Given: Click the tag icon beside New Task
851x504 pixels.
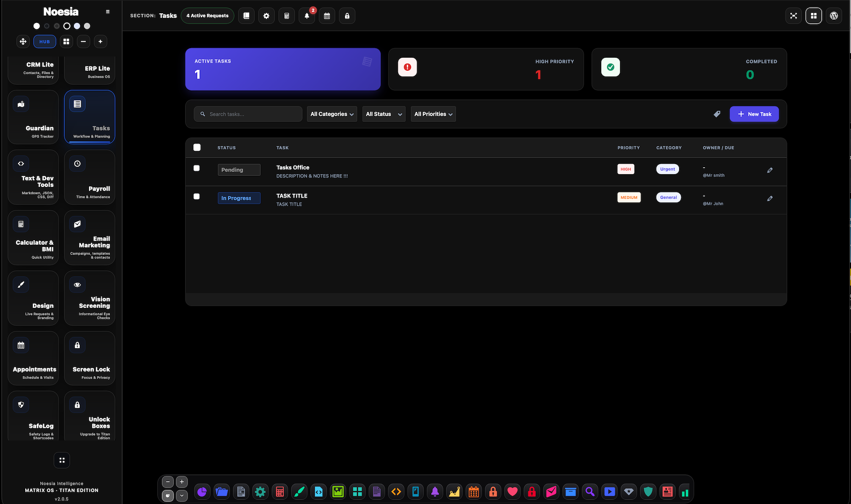Looking at the screenshot, I should [x=717, y=114].
